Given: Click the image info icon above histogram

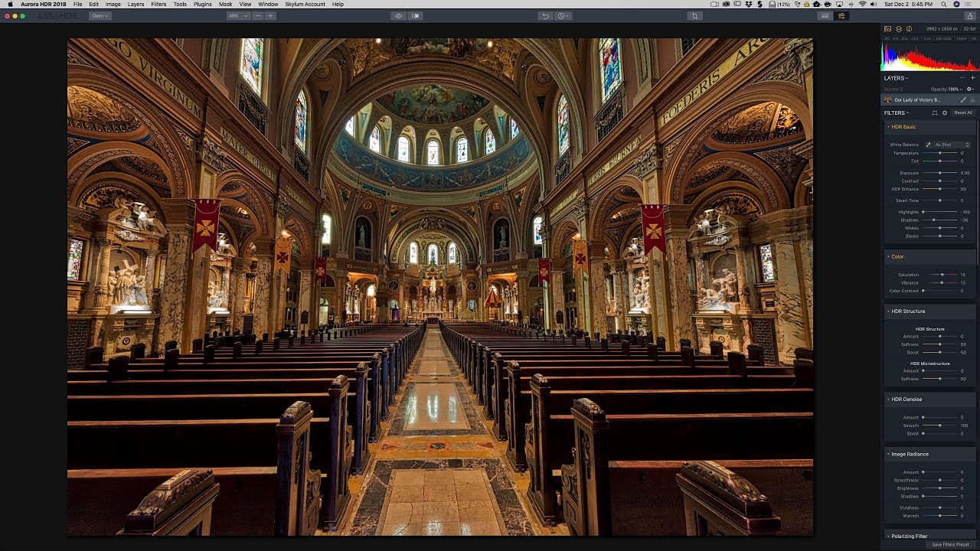Looking at the screenshot, I should tap(909, 29).
